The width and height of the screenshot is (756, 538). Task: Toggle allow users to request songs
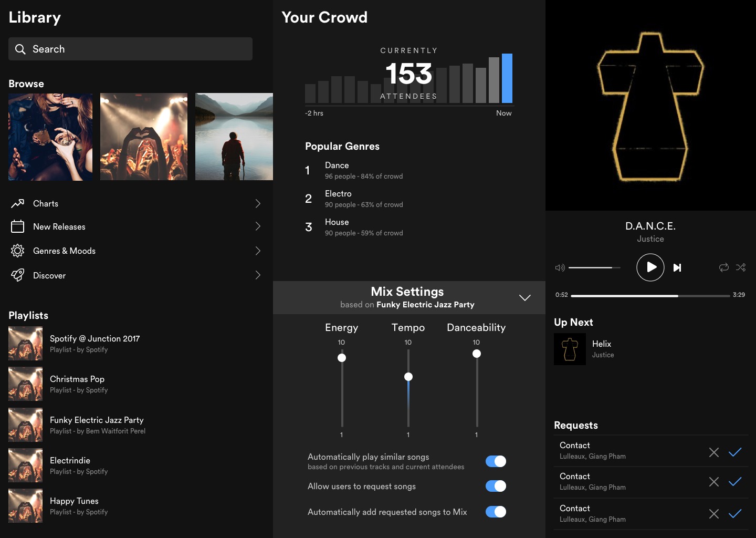[496, 486]
